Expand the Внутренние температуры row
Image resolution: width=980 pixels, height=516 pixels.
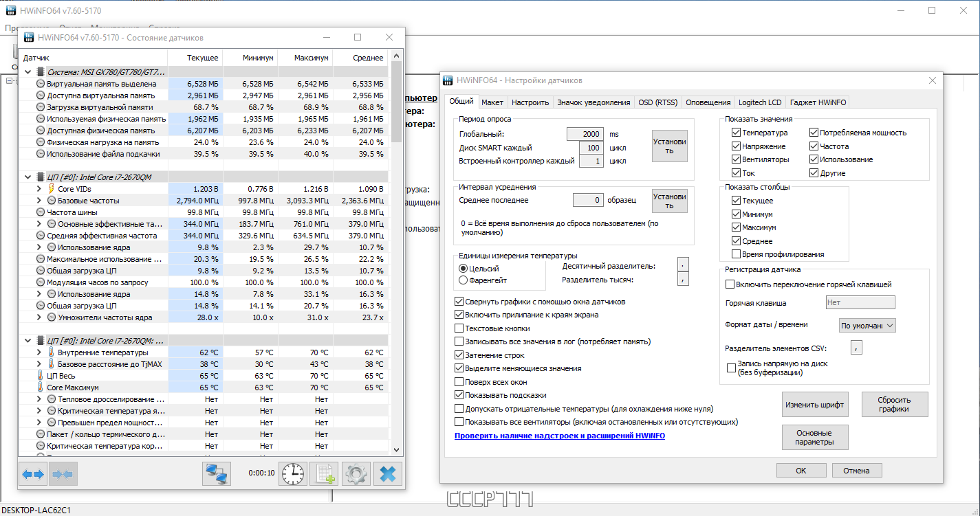pos(39,352)
